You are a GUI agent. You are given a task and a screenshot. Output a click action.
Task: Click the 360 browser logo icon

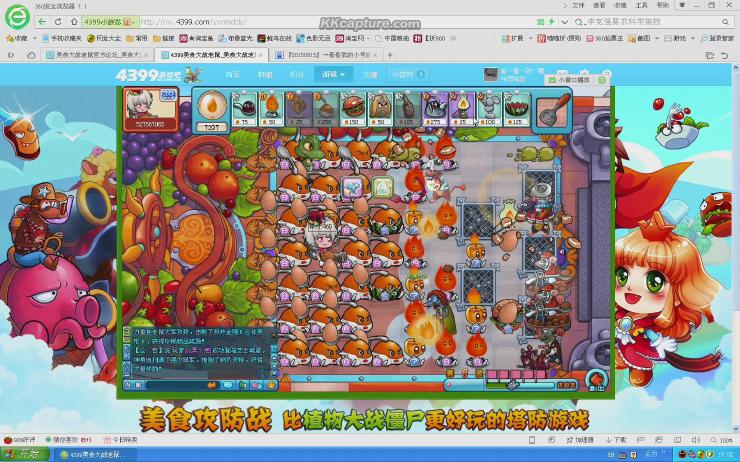coord(17,17)
